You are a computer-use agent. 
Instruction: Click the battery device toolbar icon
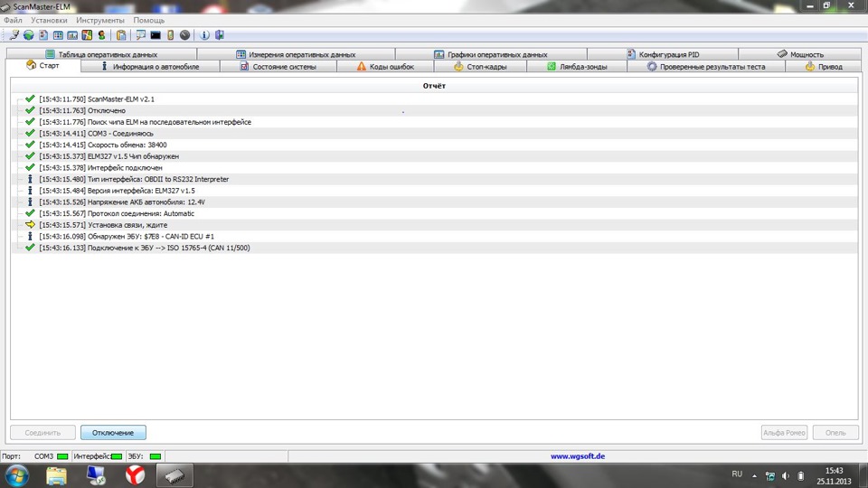click(171, 35)
